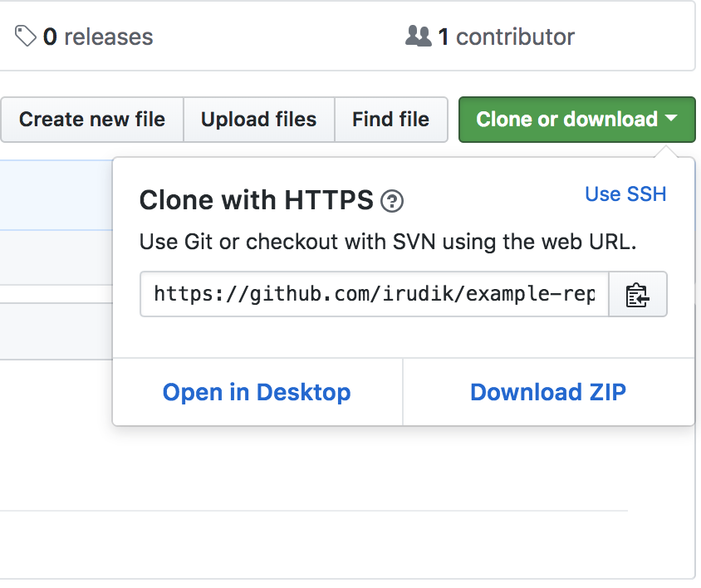Click the releases tag icon
This screenshot has height=588, width=701.
[26, 36]
